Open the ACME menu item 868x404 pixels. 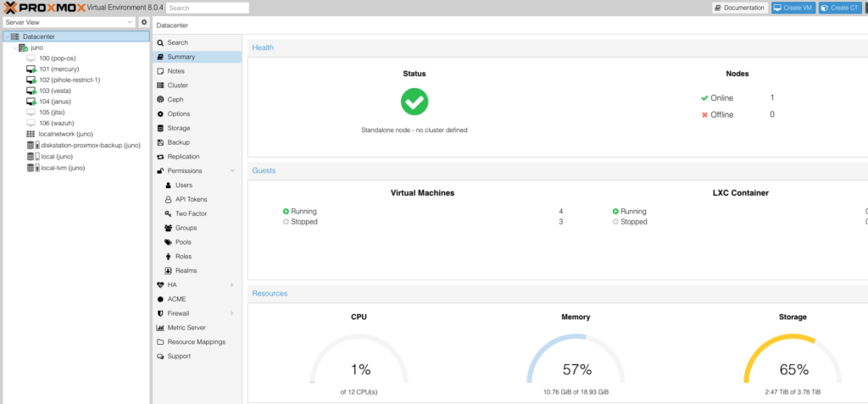click(197, 300)
